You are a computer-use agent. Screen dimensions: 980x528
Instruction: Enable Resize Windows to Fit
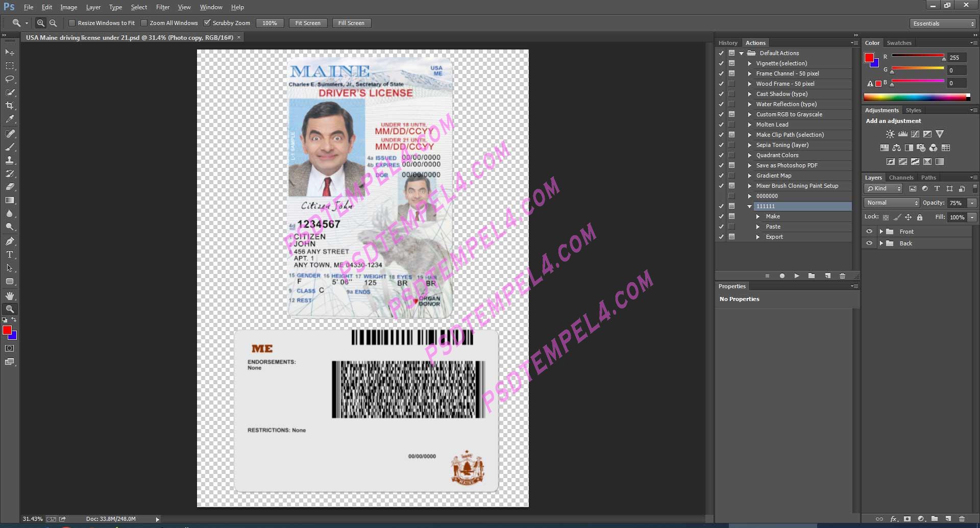click(x=72, y=23)
